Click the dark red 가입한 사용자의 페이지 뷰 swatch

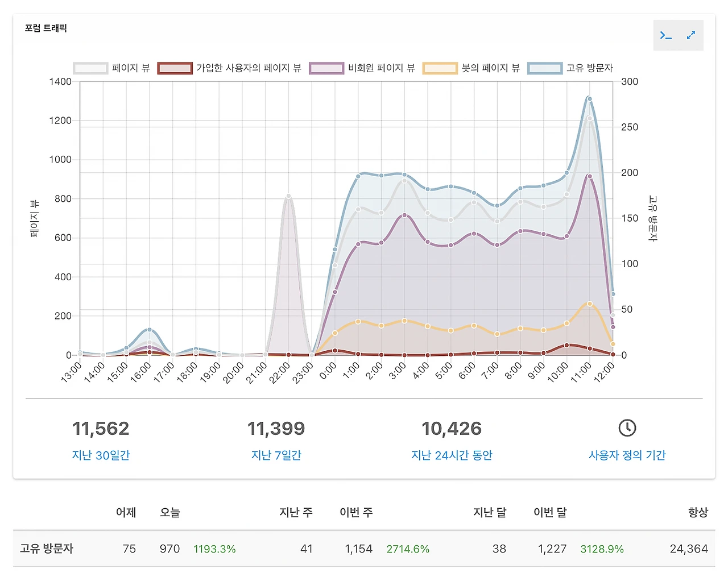(x=175, y=68)
